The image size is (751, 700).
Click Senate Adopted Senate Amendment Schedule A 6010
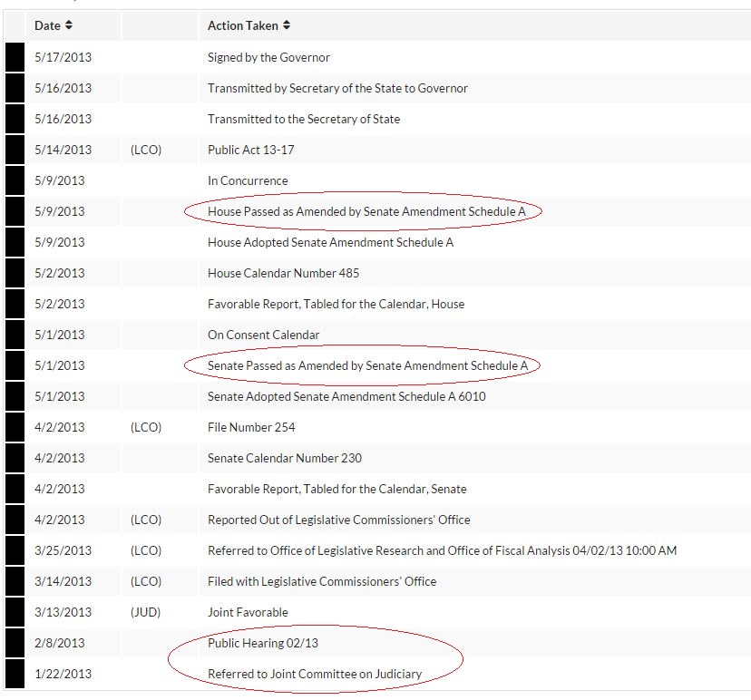(x=346, y=396)
